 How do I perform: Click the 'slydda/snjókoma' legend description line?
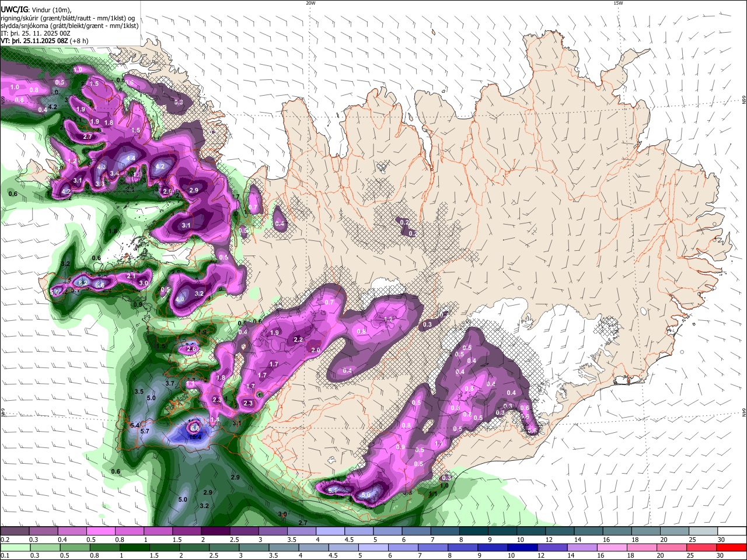pos(69,26)
